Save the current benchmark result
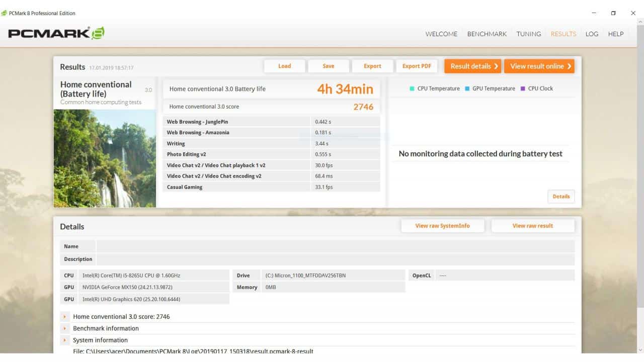The image size is (644, 362). pyautogui.click(x=329, y=66)
